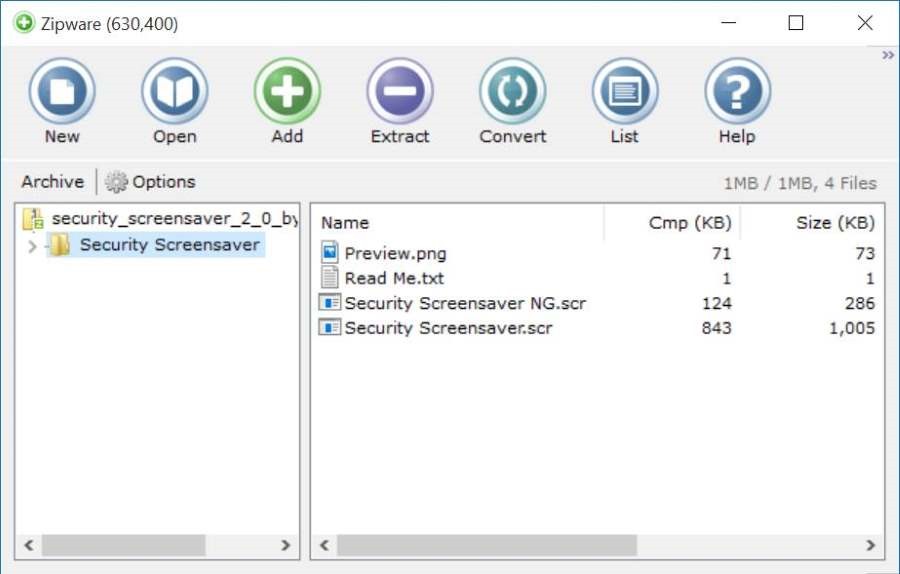
Task: Sort files by Name column header
Action: pyautogui.click(x=345, y=223)
